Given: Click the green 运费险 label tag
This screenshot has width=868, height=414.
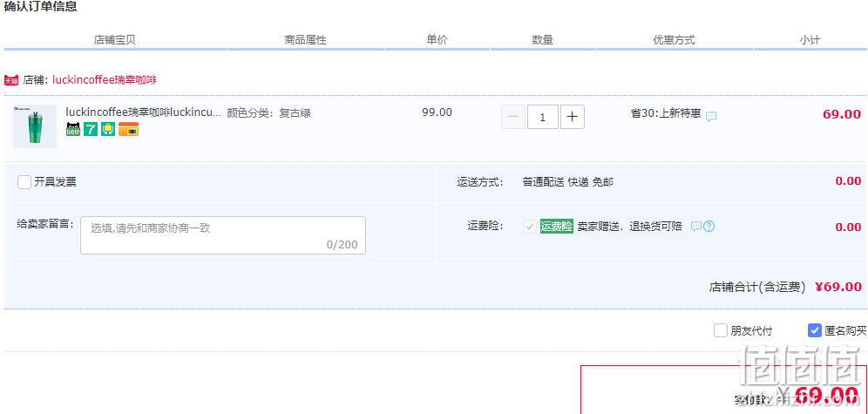Looking at the screenshot, I should [556, 227].
